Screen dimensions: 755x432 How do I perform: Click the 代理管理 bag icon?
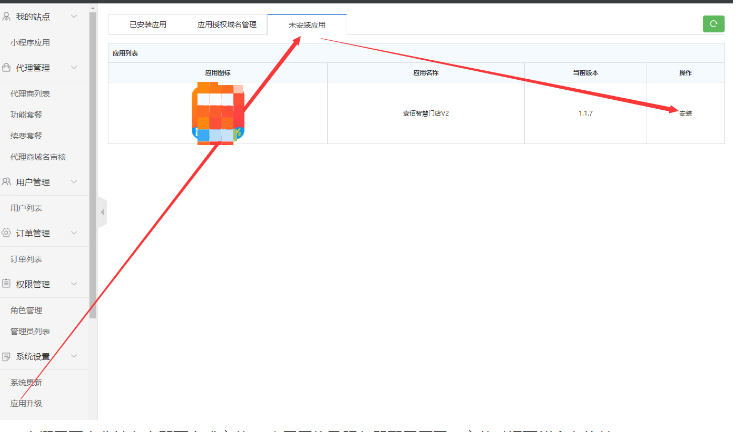pos(6,67)
